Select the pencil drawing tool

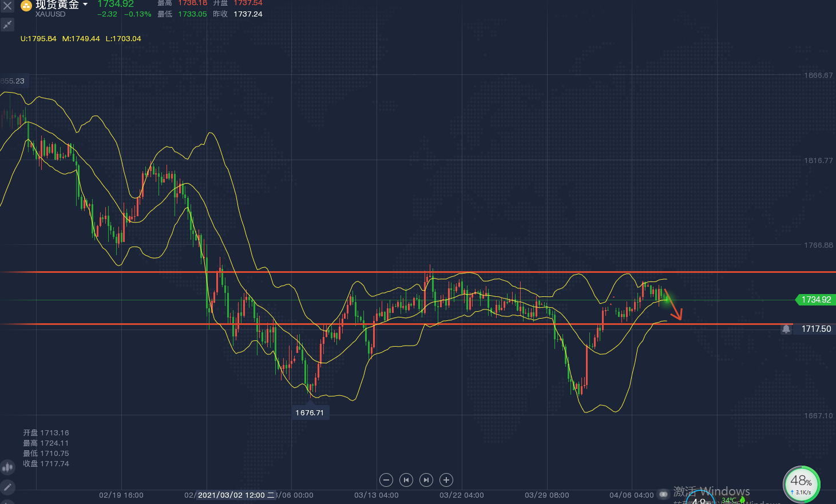tap(7, 487)
